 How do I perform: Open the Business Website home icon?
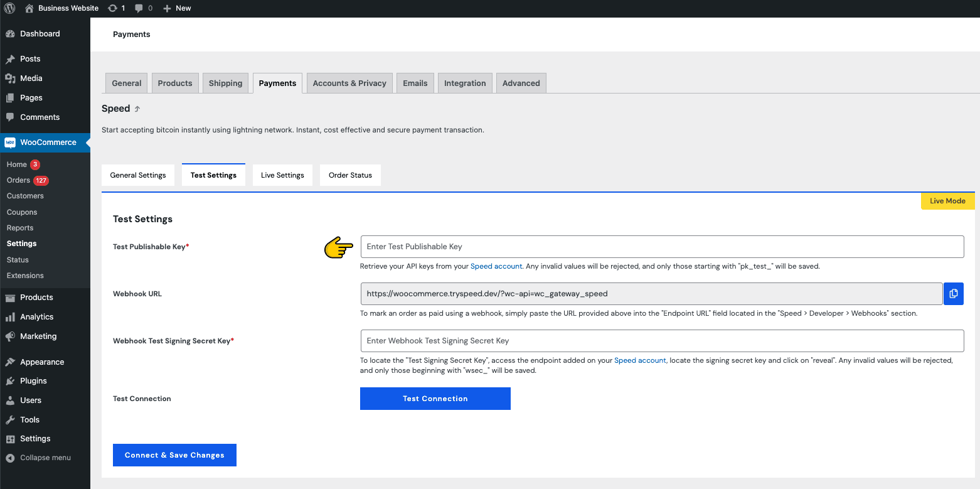[x=29, y=8]
